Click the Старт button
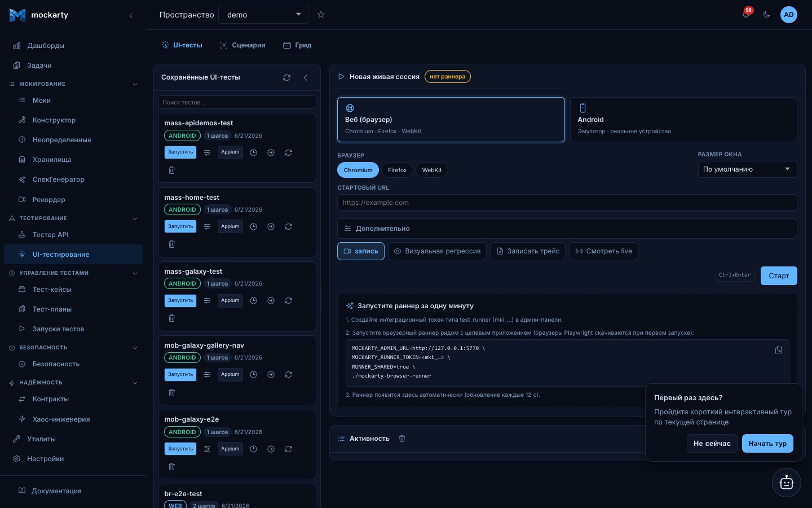The width and height of the screenshot is (812, 508). coord(779,275)
